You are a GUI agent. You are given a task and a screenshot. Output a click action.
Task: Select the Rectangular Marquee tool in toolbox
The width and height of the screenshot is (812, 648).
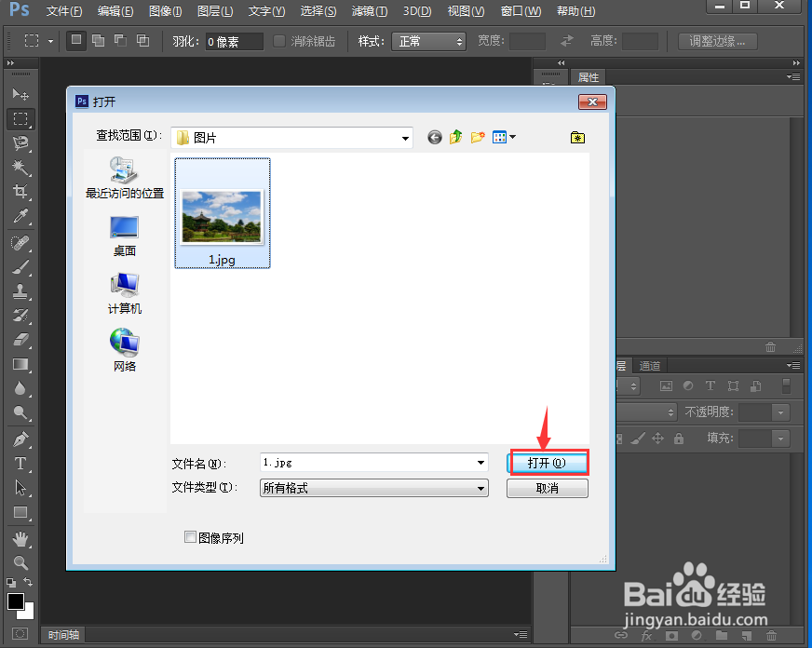click(20, 118)
